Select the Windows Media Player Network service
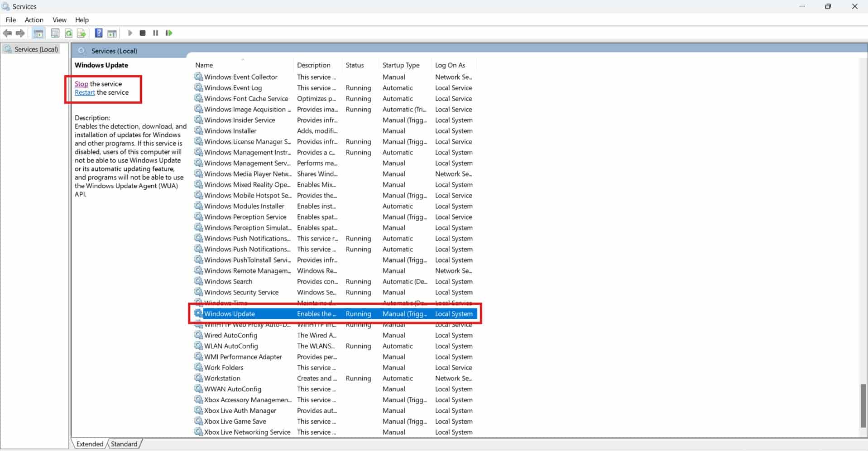868x451 pixels. 335,174
